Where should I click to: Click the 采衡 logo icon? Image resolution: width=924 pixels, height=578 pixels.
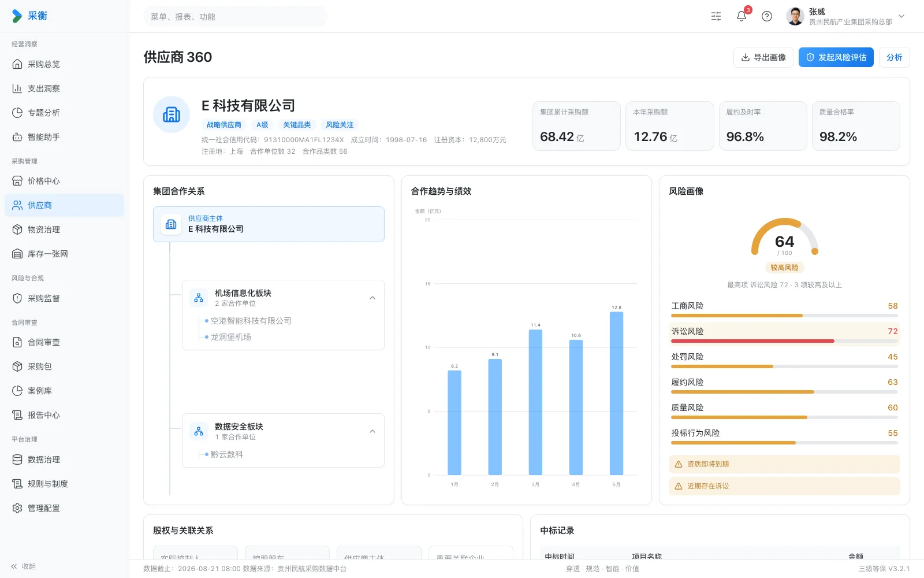pos(17,16)
